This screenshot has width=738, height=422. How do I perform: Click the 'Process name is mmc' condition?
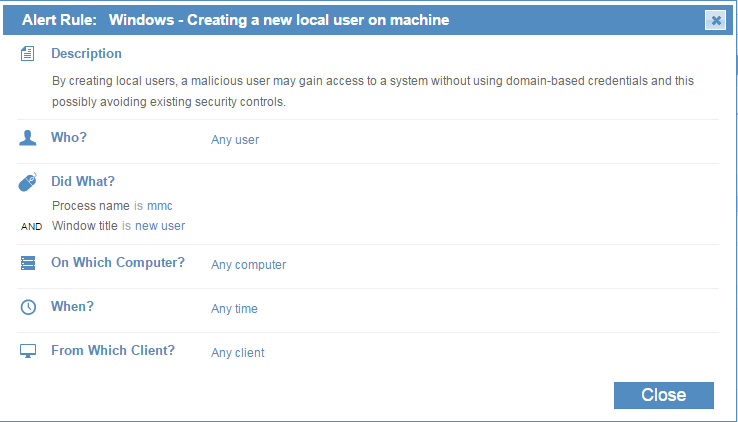(x=112, y=206)
